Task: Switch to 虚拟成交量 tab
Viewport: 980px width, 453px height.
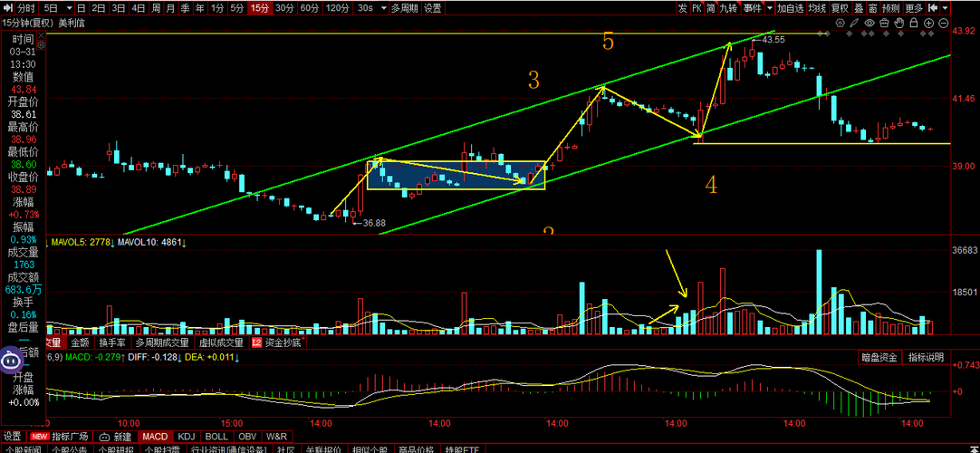Action: (221, 342)
